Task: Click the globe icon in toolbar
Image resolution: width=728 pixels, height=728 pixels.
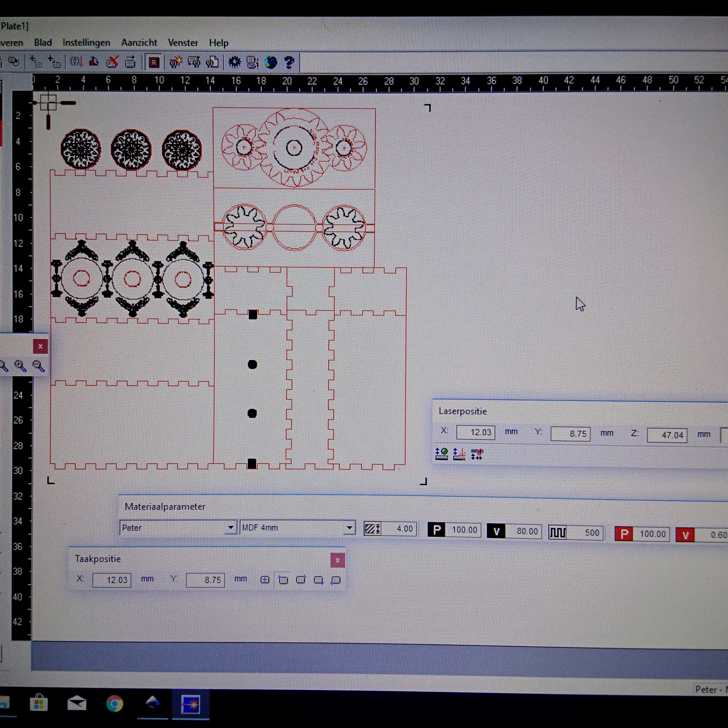Action: 270,62
